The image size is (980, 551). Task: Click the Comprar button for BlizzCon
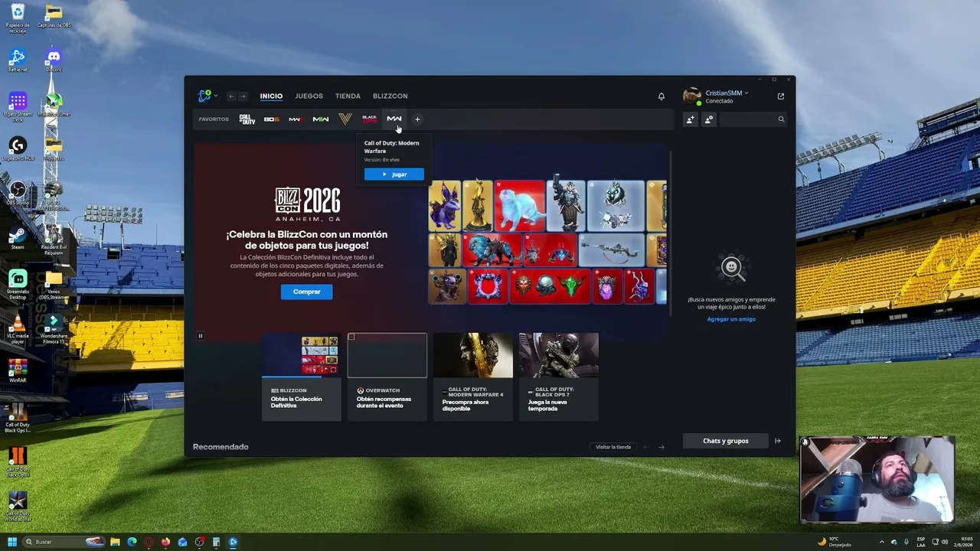[x=307, y=292]
